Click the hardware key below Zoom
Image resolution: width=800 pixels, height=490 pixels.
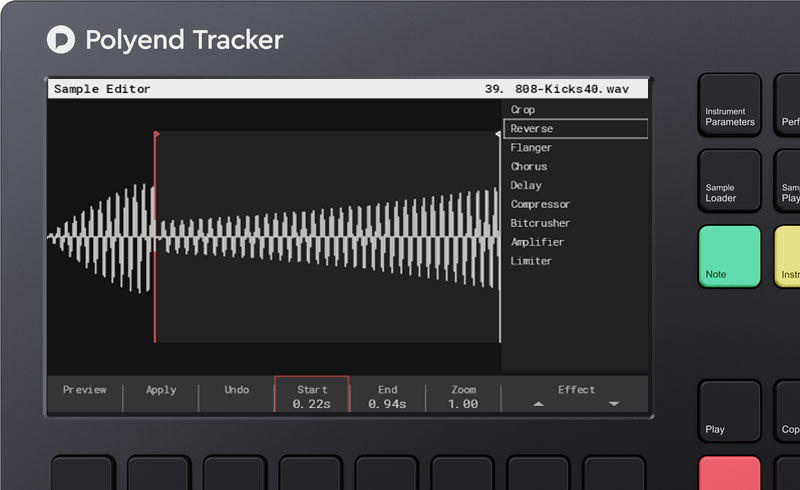(463, 473)
